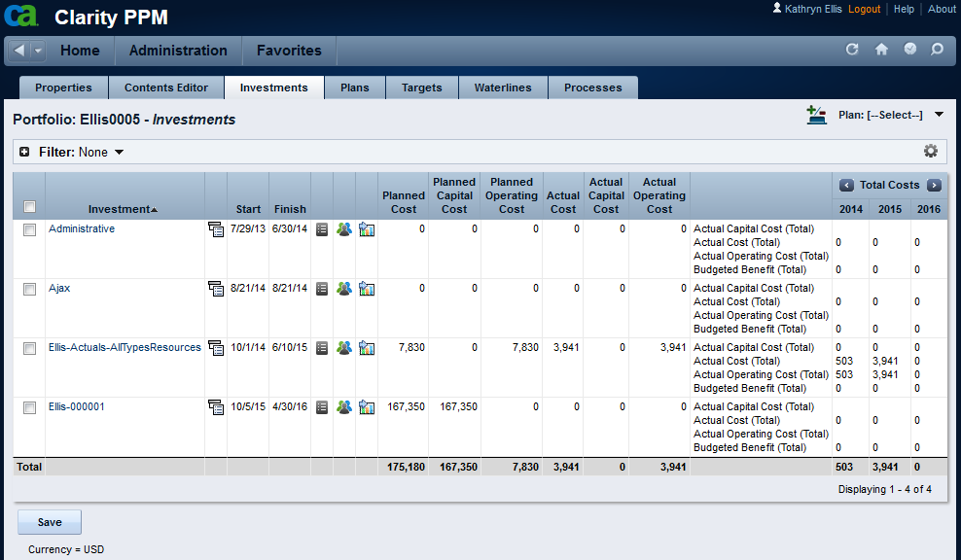The width and height of the screenshot is (961, 560).
Task: Expand the filter section plus icon
Action: (x=24, y=152)
